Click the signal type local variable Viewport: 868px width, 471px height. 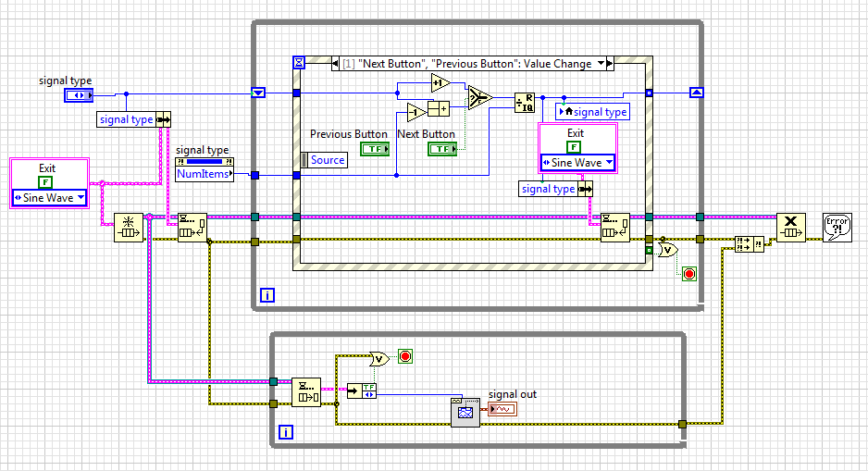pos(593,112)
